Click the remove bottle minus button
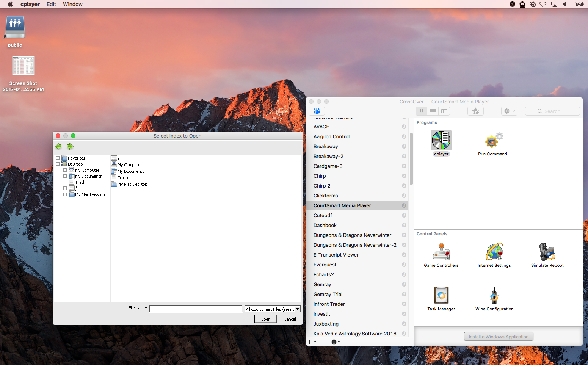 coord(324,342)
